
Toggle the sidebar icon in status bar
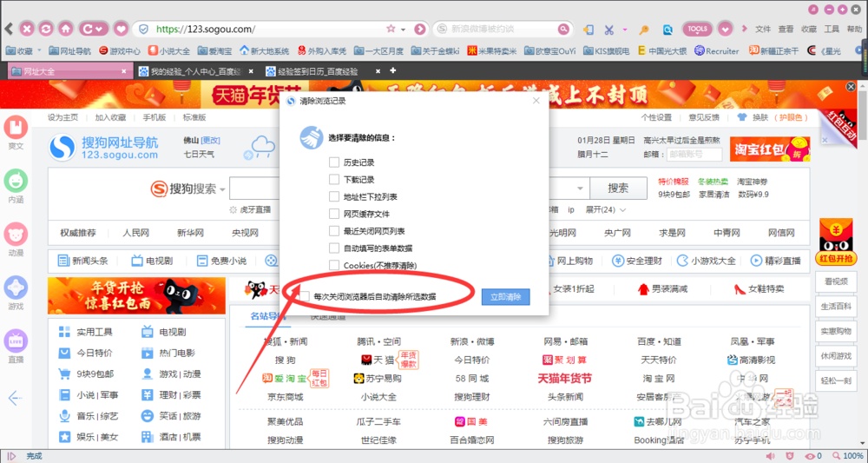pyautogui.click(x=11, y=456)
